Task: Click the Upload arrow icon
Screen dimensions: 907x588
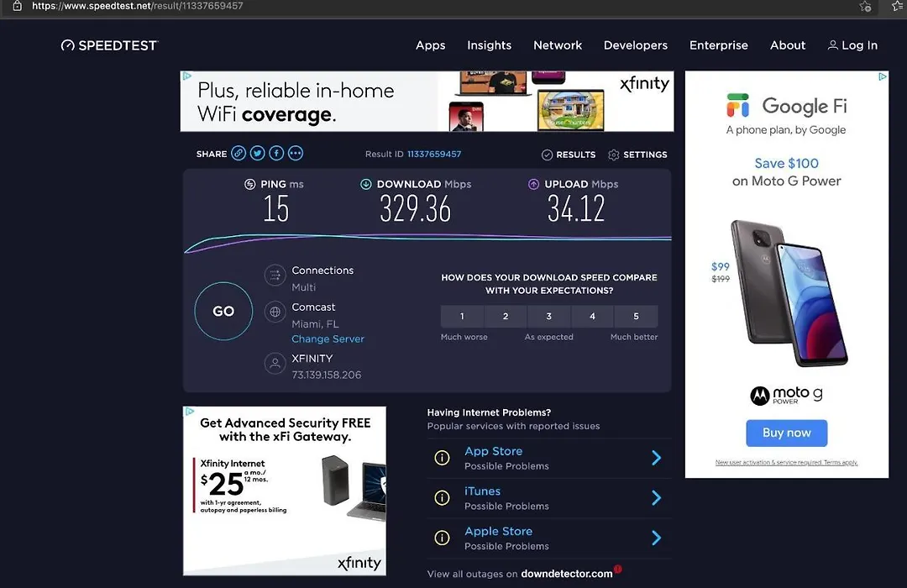Action: [533, 184]
